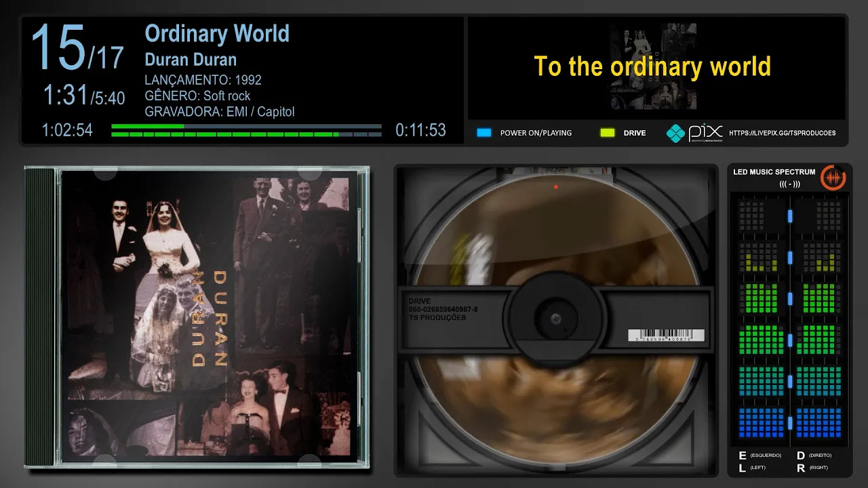Click the lyric line To the ordinary world

point(652,66)
